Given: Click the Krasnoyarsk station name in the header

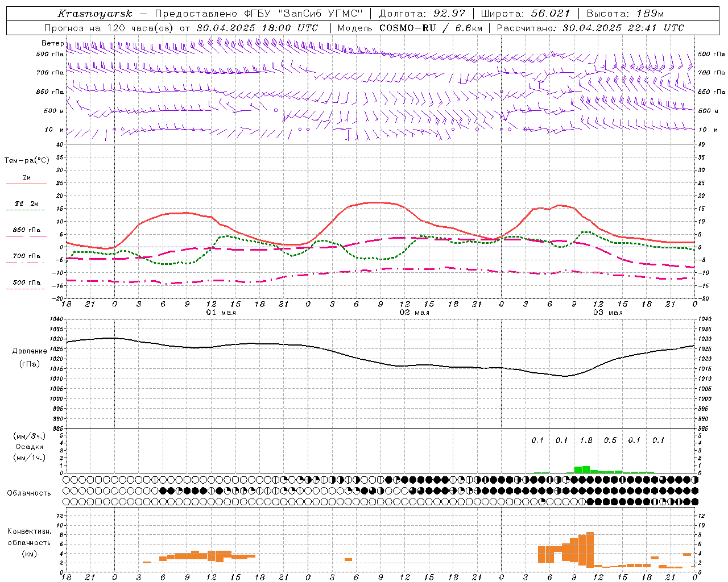Looking at the screenshot, I should tap(95, 14).
